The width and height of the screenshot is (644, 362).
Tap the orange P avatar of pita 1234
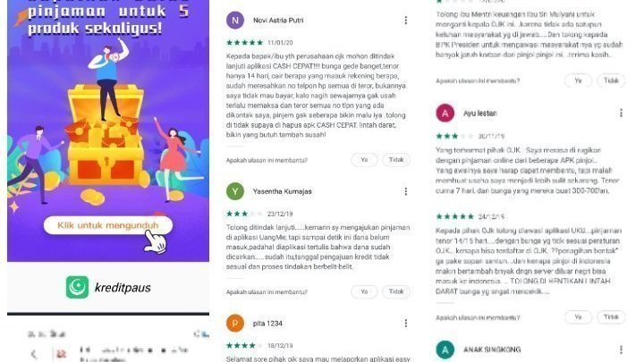pyautogui.click(x=235, y=324)
